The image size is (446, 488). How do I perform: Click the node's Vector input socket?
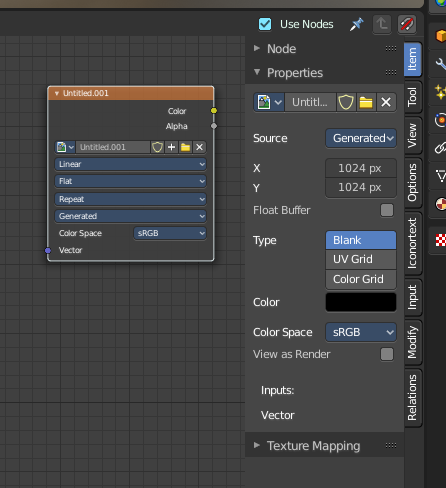(48, 250)
